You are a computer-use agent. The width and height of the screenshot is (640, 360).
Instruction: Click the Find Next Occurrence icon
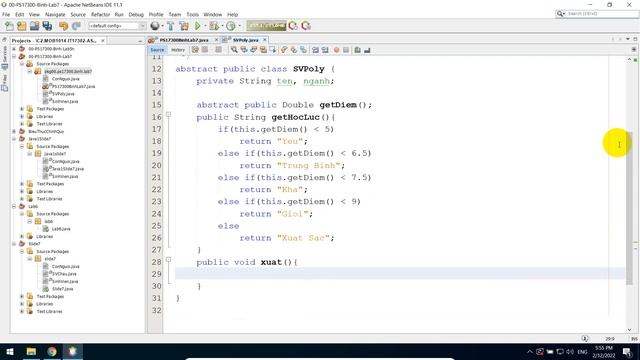[253, 50]
